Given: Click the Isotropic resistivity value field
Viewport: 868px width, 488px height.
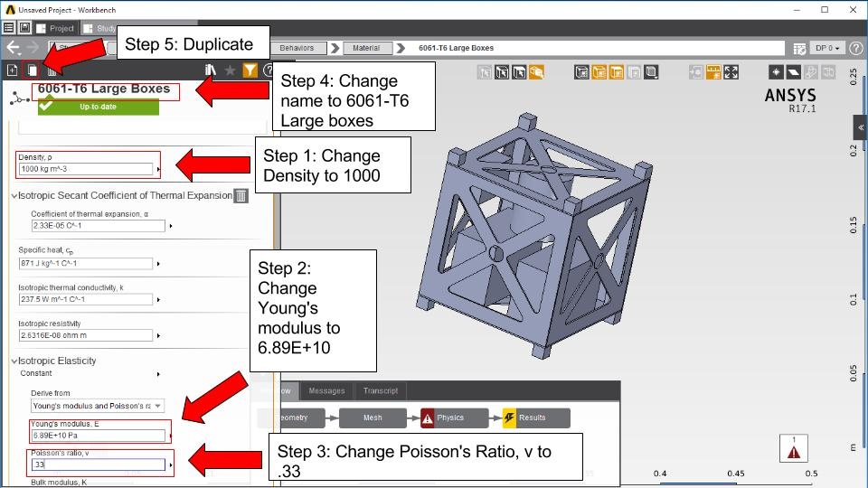Looking at the screenshot, I should (86, 336).
